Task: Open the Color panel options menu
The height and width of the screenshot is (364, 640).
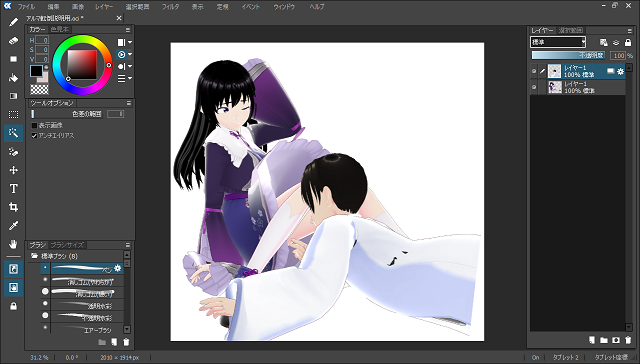Action: click(x=128, y=30)
